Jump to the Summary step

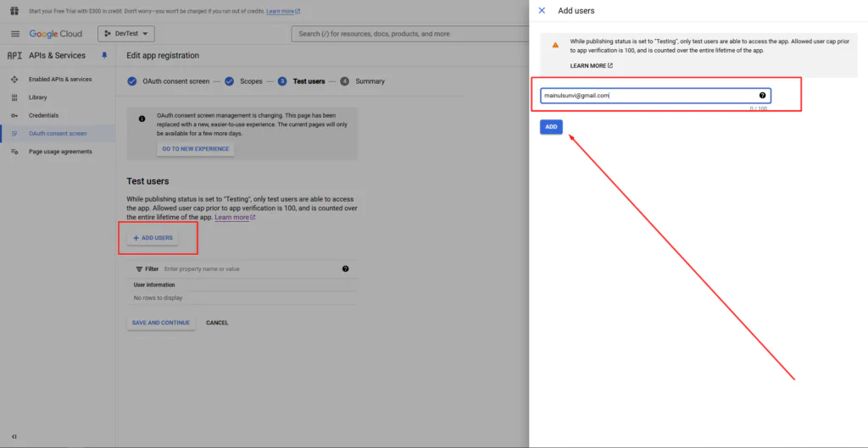(370, 81)
